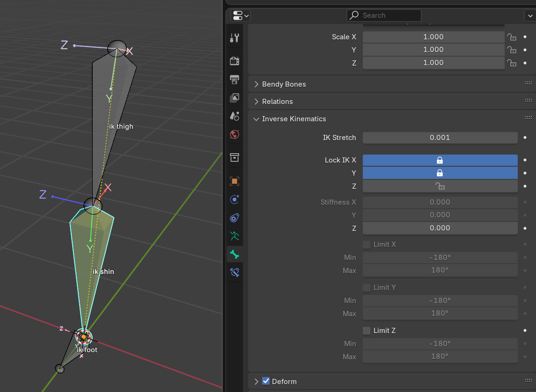
Task: Open the Collection properties tab
Action: pos(235,157)
